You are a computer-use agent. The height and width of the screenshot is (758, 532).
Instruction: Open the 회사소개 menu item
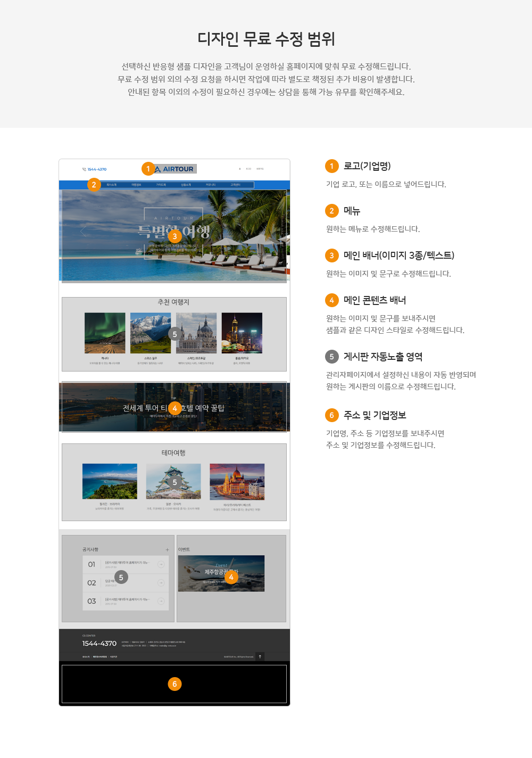pos(112,185)
